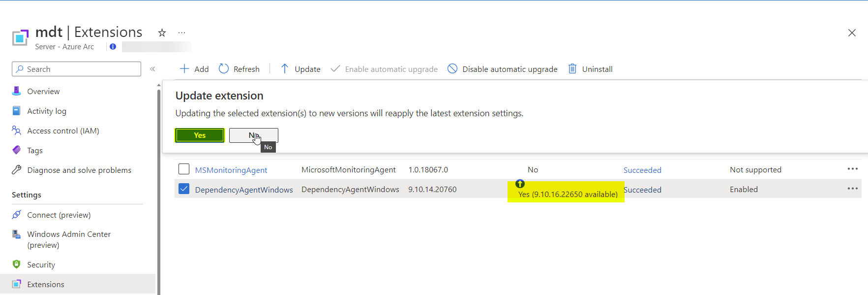Open the DependencyAgentWindows extension link
The width and height of the screenshot is (868, 295).
click(x=244, y=190)
